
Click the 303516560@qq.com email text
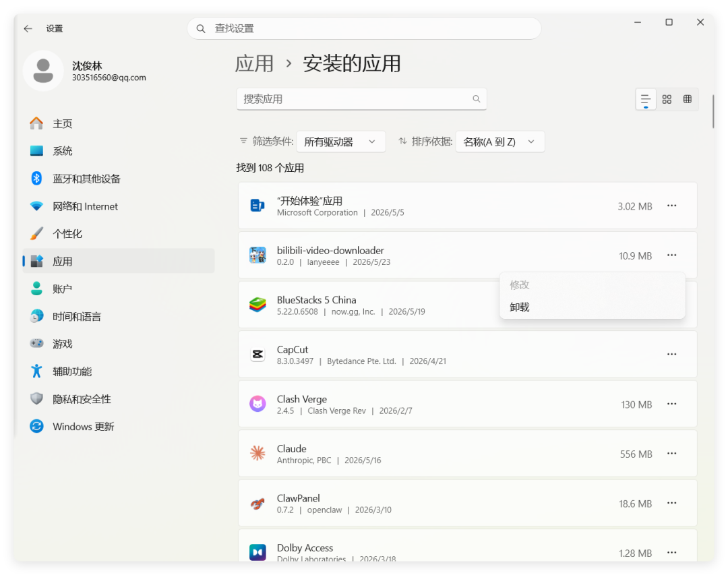(109, 78)
